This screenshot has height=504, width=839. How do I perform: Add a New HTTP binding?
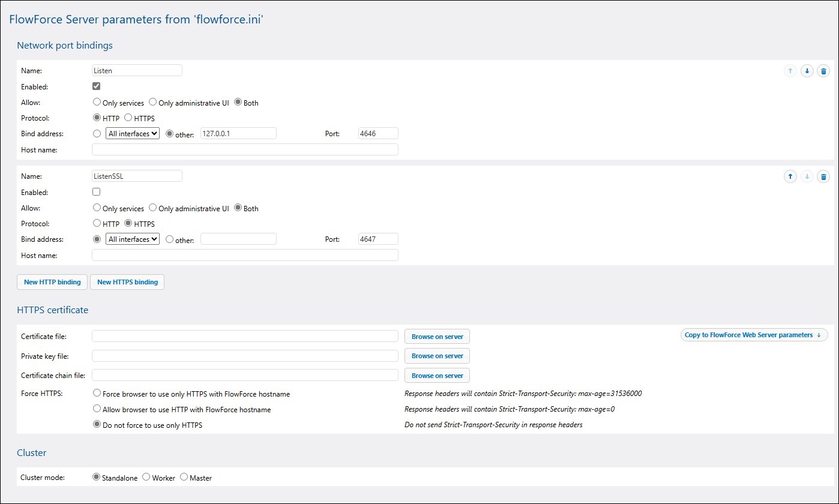(52, 282)
